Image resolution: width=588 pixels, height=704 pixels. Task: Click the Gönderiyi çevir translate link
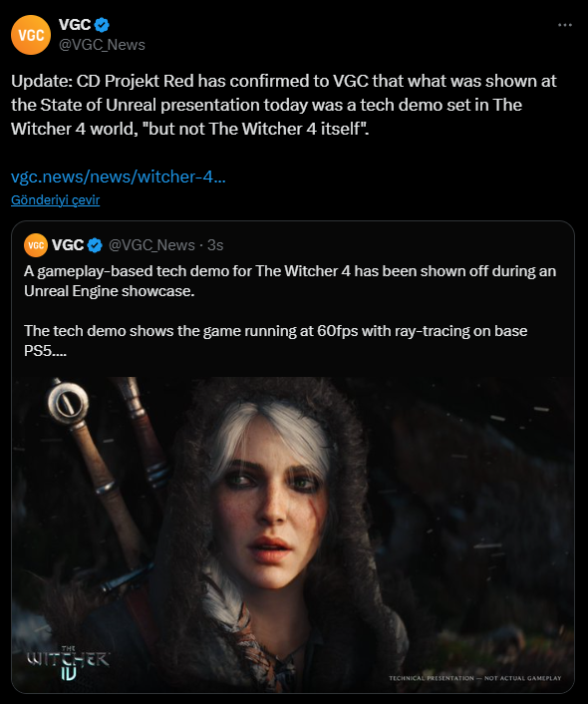coord(55,199)
